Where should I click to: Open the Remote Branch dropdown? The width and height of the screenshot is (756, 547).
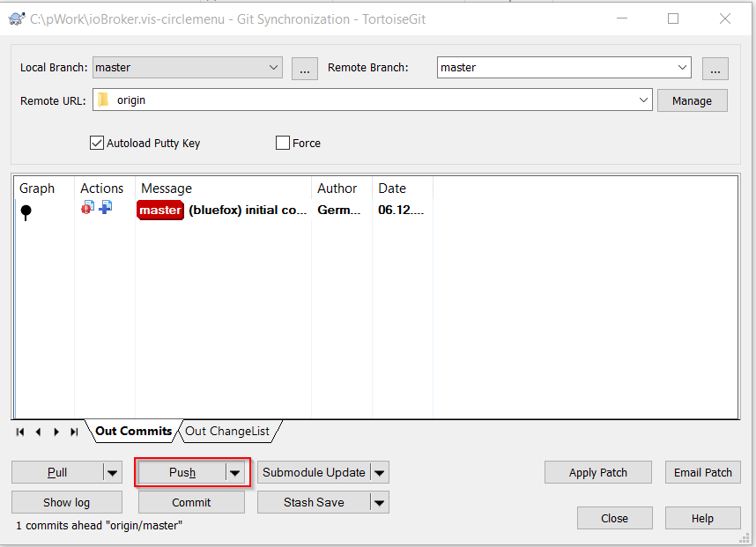click(x=682, y=68)
